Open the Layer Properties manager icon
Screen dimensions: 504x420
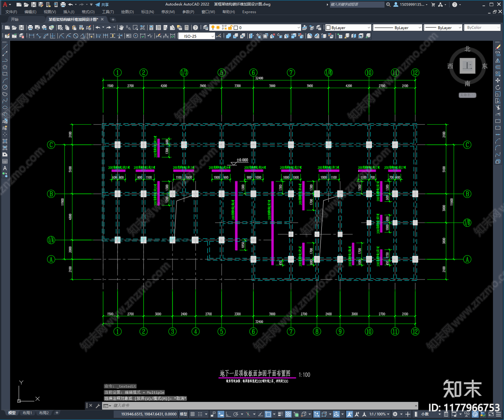point(206,28)
